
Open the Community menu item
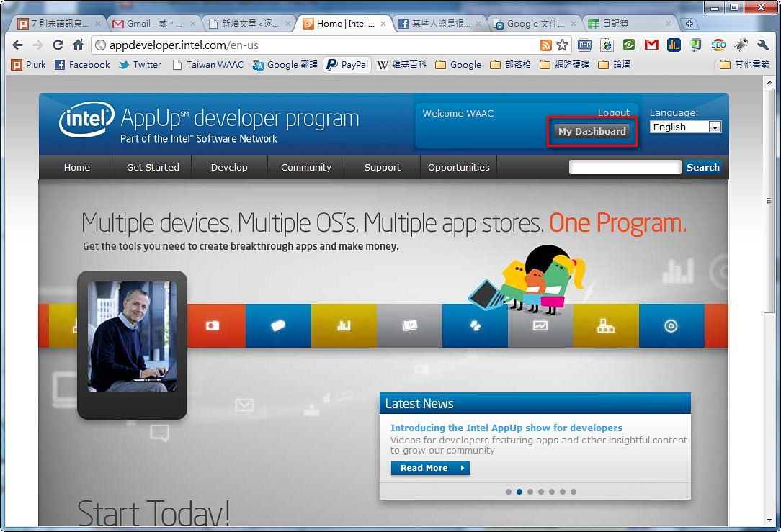(305, 167)
